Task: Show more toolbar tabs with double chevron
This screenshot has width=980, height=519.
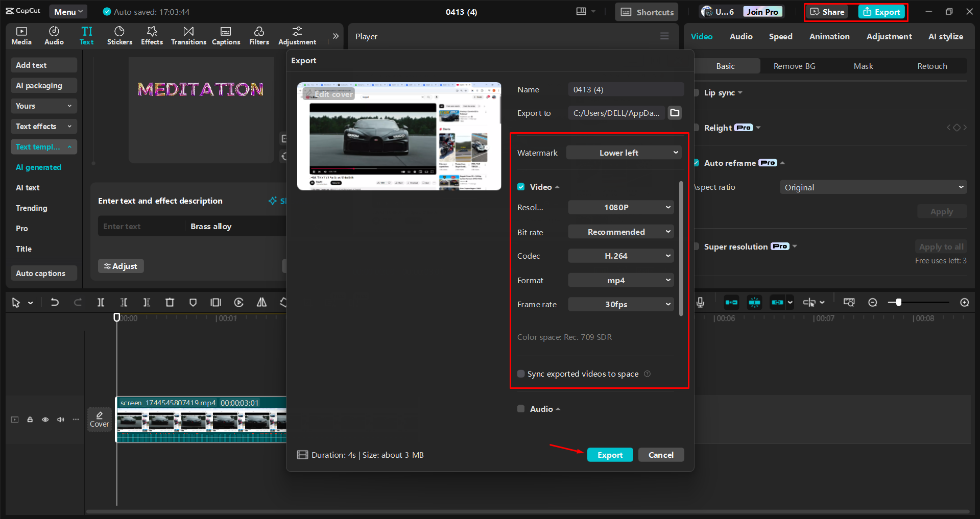Action: point(336,36)
